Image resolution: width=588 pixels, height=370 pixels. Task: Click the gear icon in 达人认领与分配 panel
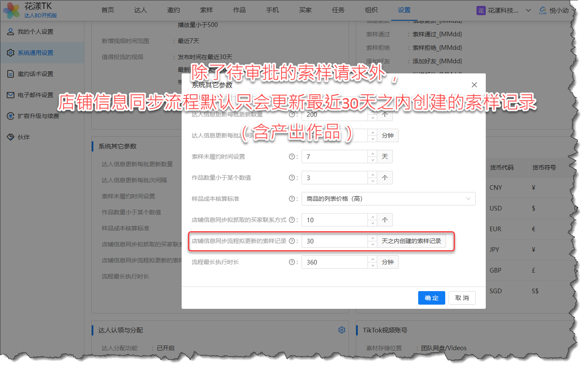tap(342, 330)
